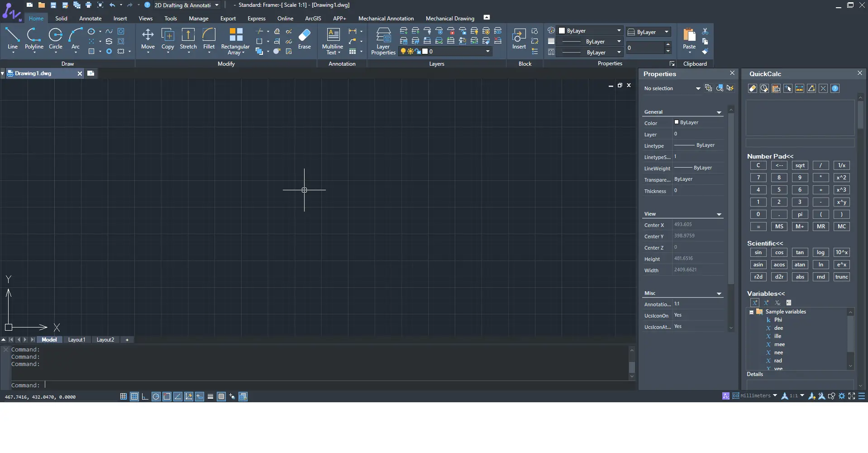Toggle snap mode in status bar
The height and width of the screenshot is (453, 868).
[x=123, y=396]
